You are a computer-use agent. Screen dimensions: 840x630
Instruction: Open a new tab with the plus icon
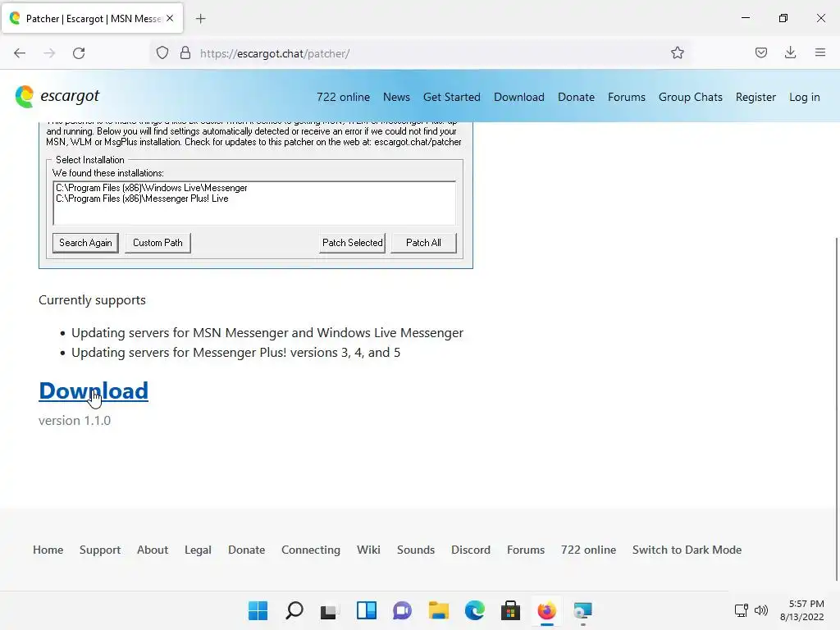coord(200,19)
